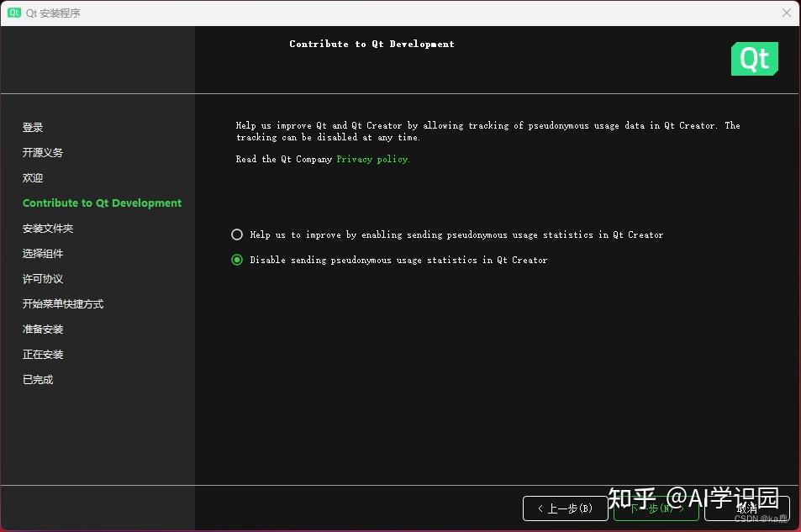Select the 选择组件 step in the sidebar
801x532 pixels.
click(x=42, y=253)
